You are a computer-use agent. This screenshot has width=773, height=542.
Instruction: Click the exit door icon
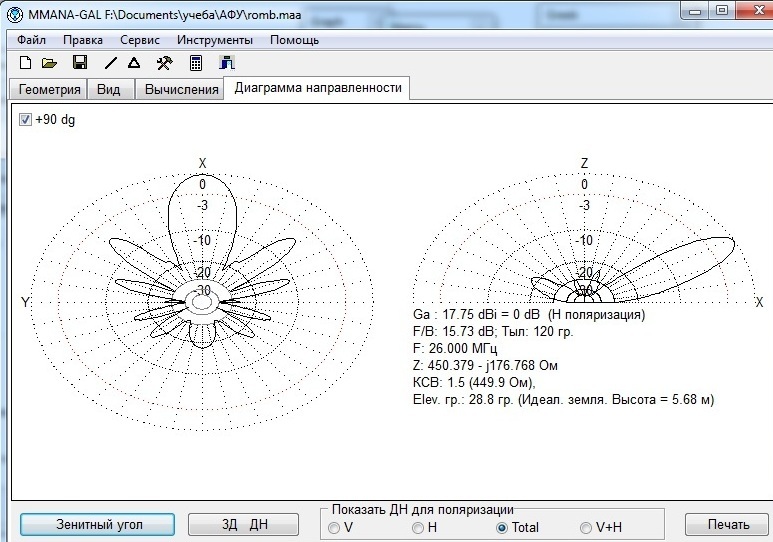[227, 63]
